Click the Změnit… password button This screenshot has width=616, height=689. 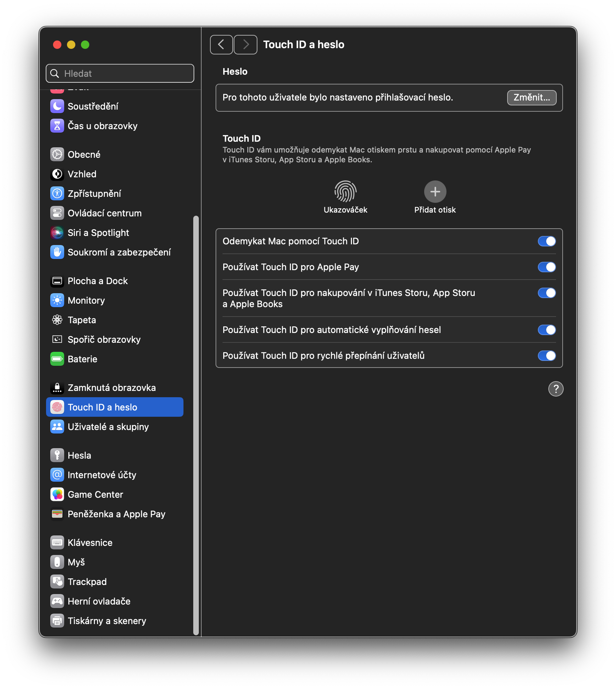[532, 97]
